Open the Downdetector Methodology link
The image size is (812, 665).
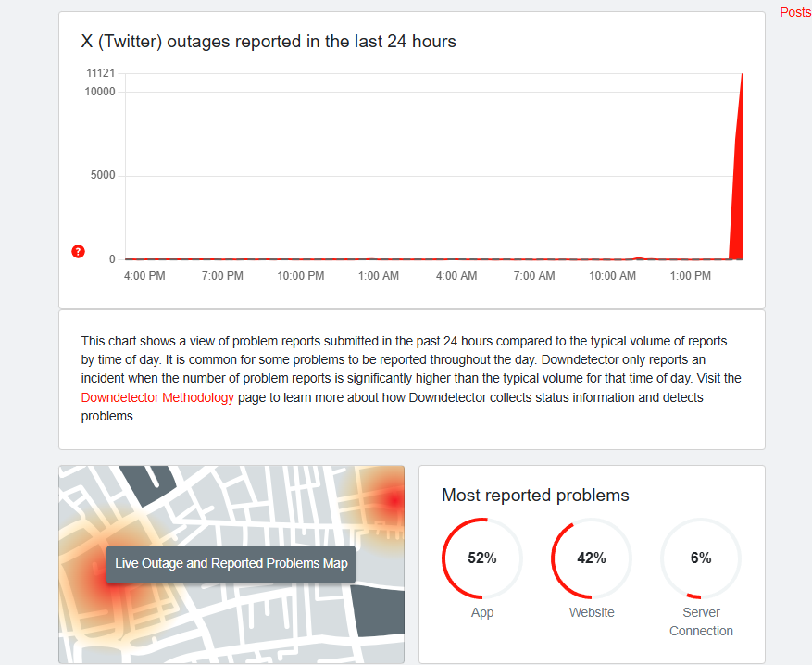coord(157,397)
